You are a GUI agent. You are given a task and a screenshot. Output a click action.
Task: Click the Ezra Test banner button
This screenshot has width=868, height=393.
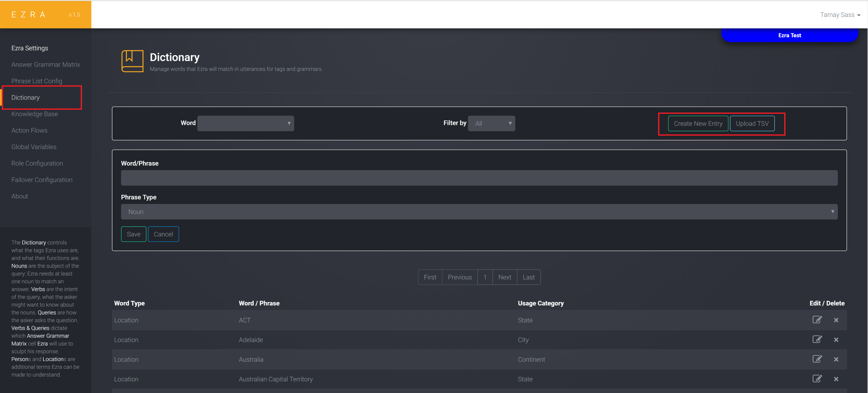tap(790, 35)
